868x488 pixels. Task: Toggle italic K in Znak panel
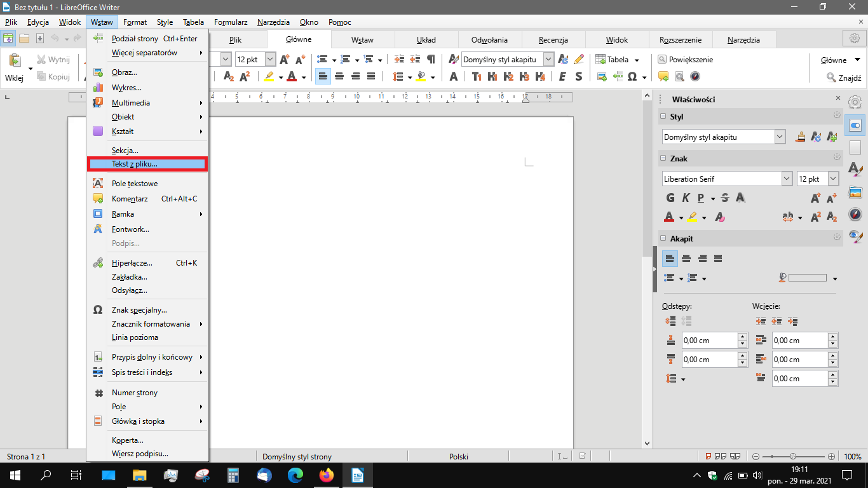[x=685, y=198]
